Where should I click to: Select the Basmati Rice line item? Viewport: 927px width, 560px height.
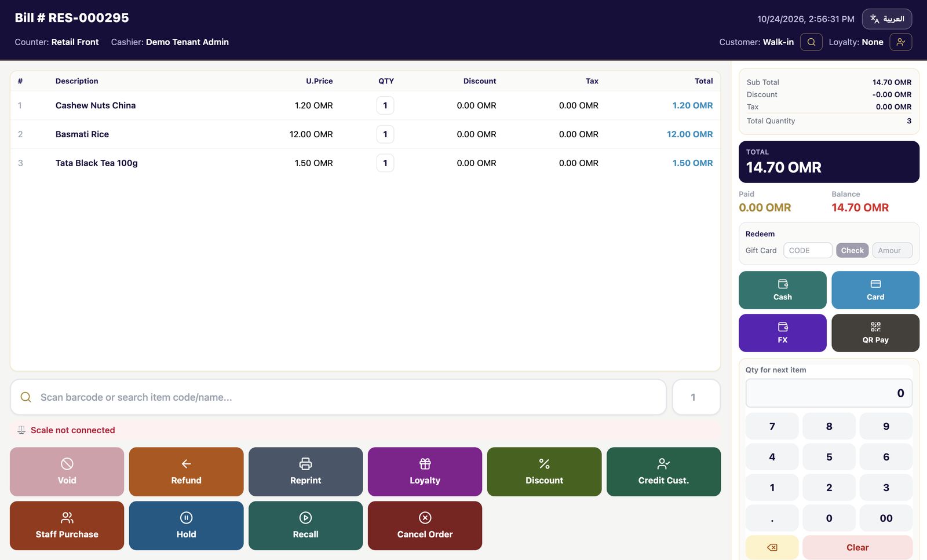365,134
